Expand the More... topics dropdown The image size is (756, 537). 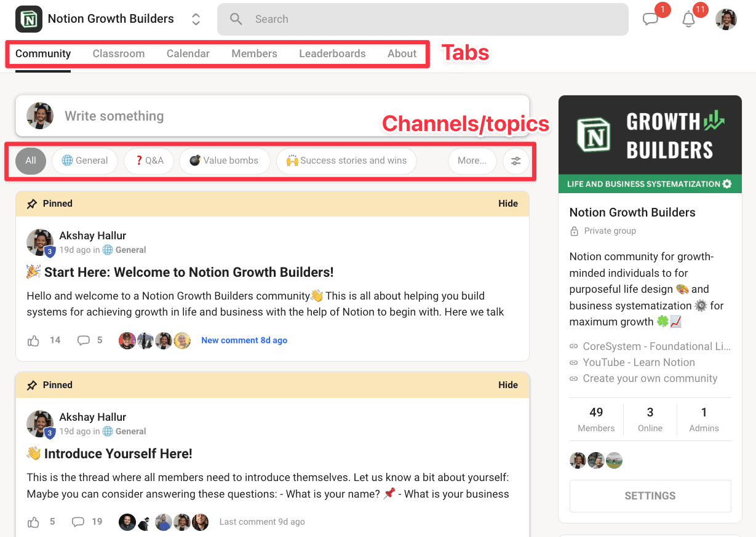(472, 161)
